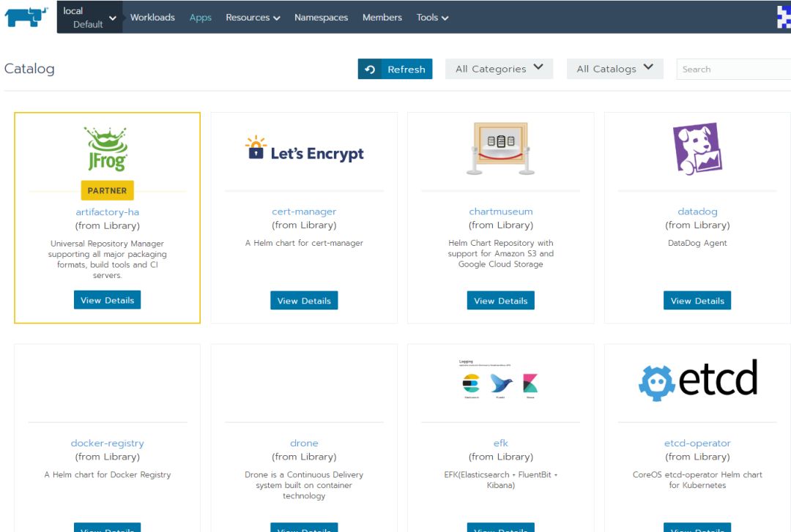View Details for chartmuseum
The image size is (791, 532).
tap(500, 301)
